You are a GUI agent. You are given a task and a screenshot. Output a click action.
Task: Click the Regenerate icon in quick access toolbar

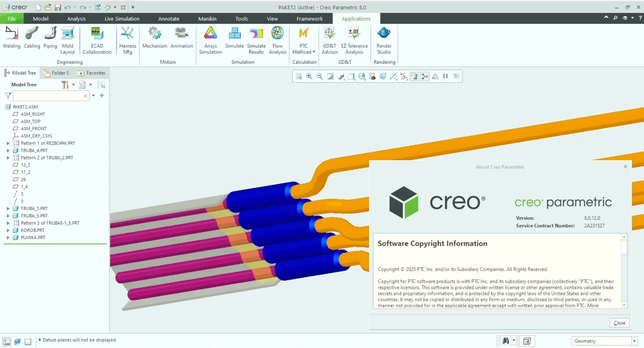click(x=98, y=7)
